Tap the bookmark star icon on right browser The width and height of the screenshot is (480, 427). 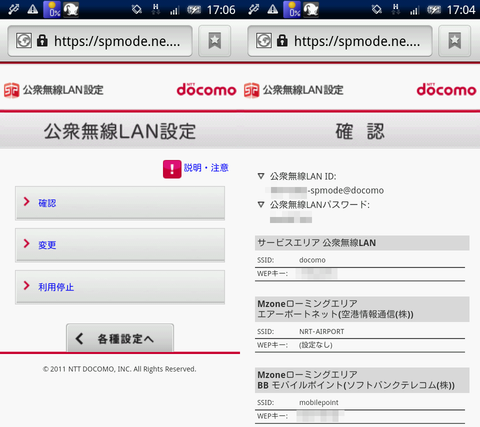click(x=455, y=41)
